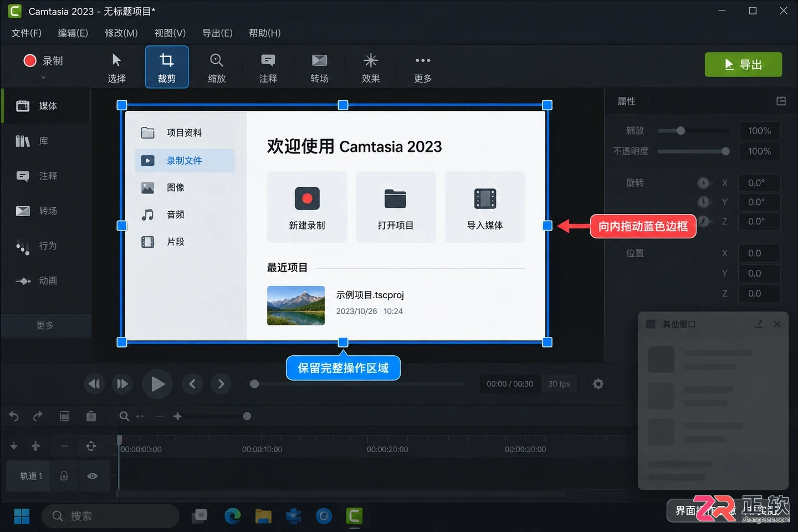Click the rotation X dial icon
Image resolution: width=798 pixels, height=532 pixels.
(x=703, y=183)
